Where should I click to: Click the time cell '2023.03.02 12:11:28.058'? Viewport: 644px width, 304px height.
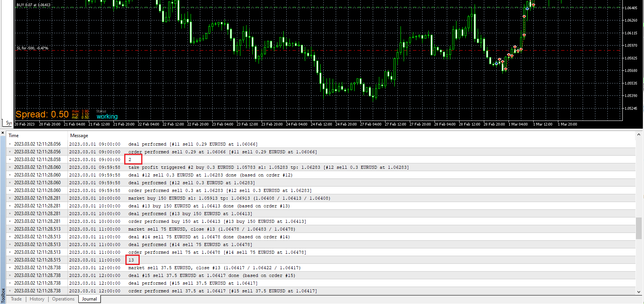[x=37, y=160]
